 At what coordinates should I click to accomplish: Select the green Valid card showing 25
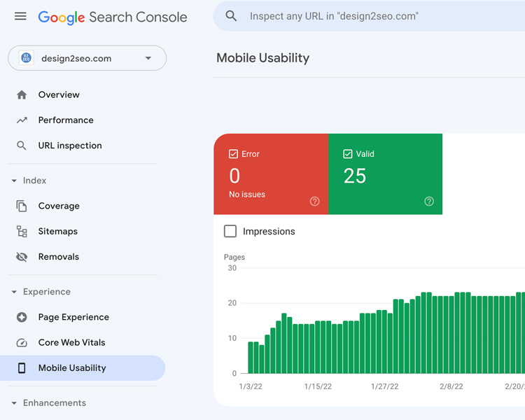tap(385, 174)
